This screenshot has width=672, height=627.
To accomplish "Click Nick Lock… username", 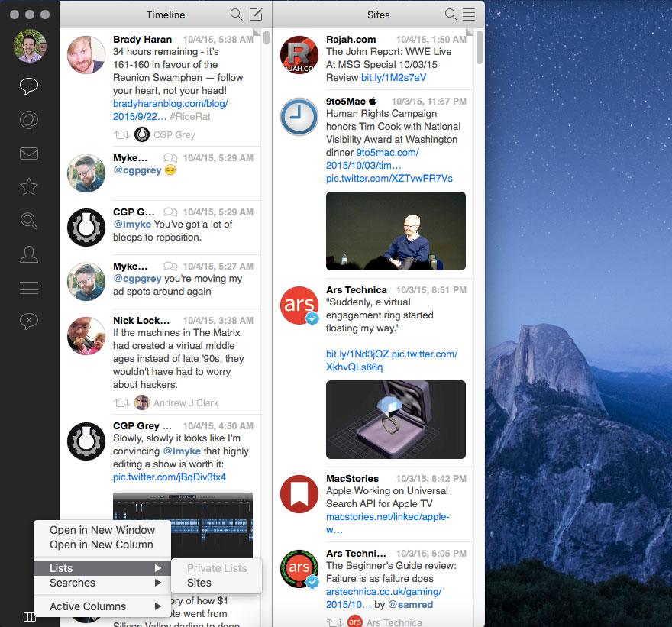I will tap(141, 321).
